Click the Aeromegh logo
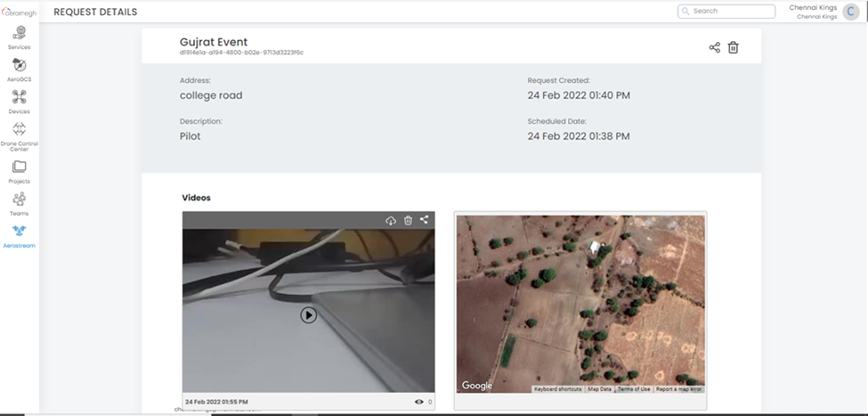The width and height of the screenshot is (868, 416). pos(19,11)
